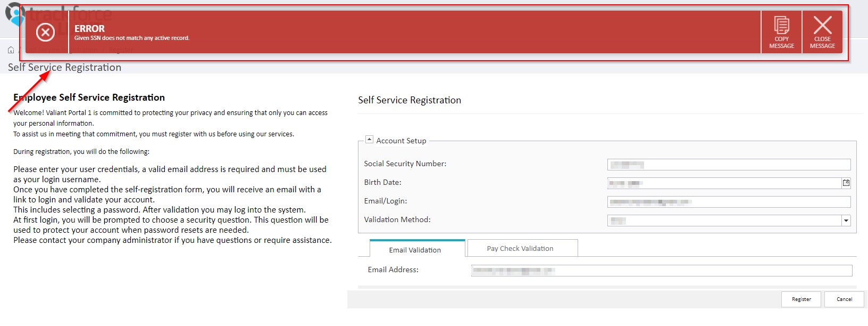This screenshot has width=868, height=326.
Task: Click the Cancel button
Action: click(x=844, y=299)
